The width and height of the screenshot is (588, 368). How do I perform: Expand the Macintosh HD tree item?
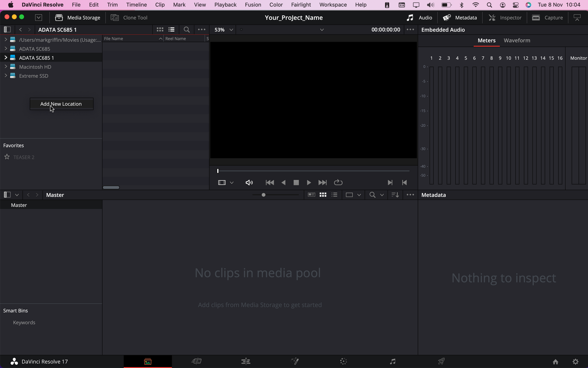pyautogui.click(x=6, y=67)
